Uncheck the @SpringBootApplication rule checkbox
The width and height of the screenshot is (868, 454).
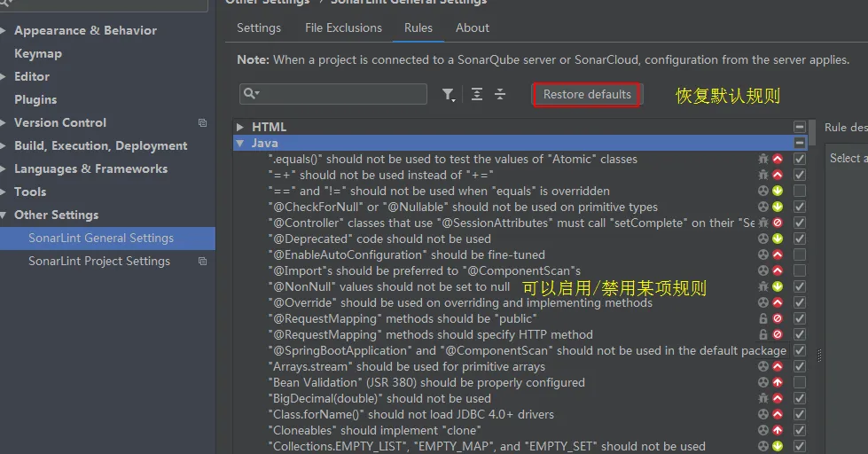800,350
